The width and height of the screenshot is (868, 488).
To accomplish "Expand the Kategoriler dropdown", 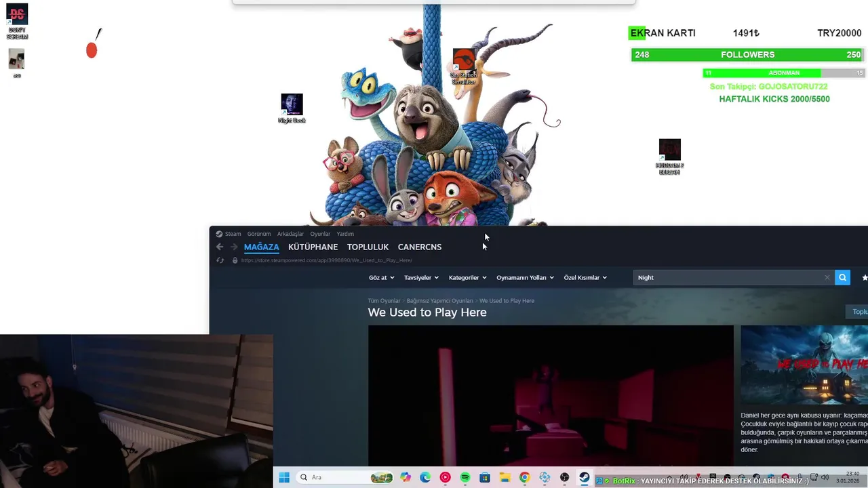I will tap(468, 277).
